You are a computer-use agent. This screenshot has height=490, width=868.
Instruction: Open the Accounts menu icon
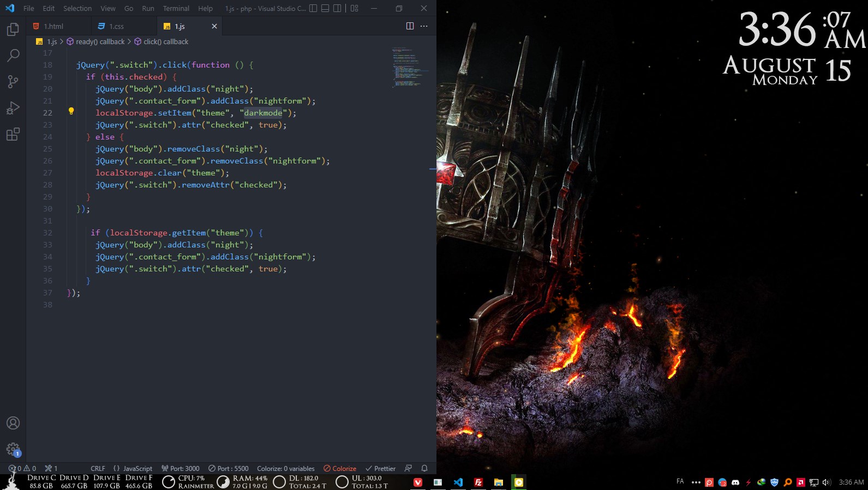click(13, 423)
